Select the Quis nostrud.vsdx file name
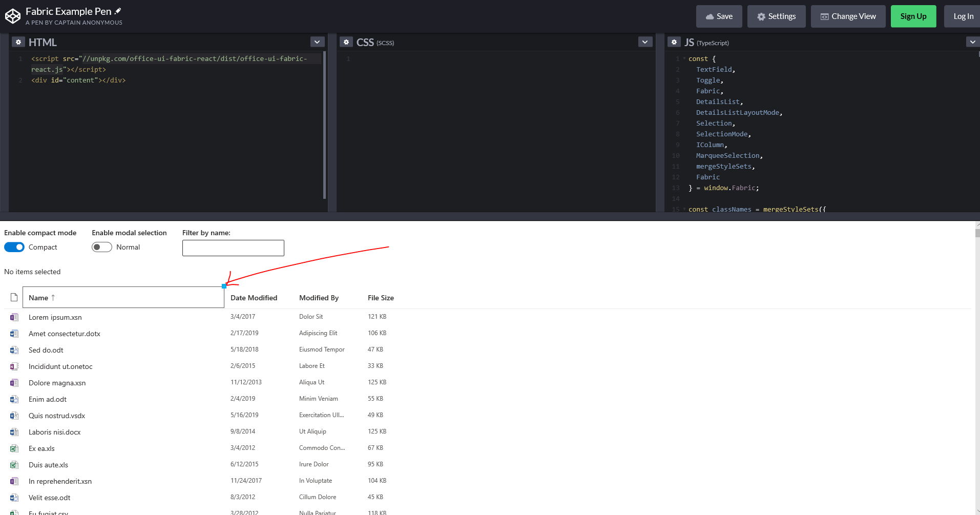The image size is (980, 515). 57,416
